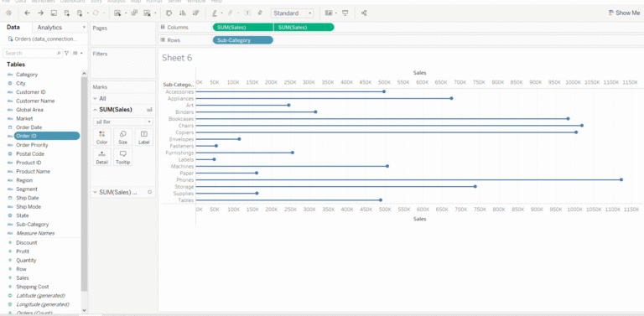Screen dimensions: 644x316
Task: Click the Duplicate sheet icon
Action: (134, 13)
